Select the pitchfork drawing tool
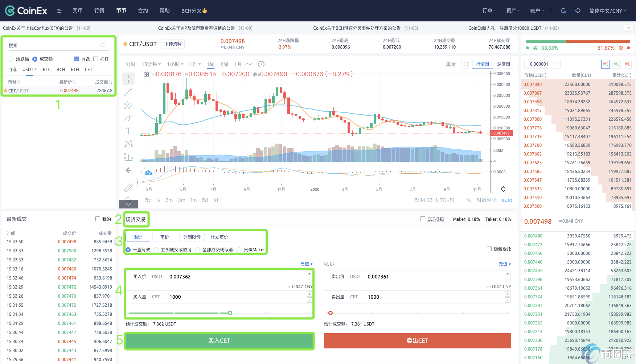 coord(128,105)
